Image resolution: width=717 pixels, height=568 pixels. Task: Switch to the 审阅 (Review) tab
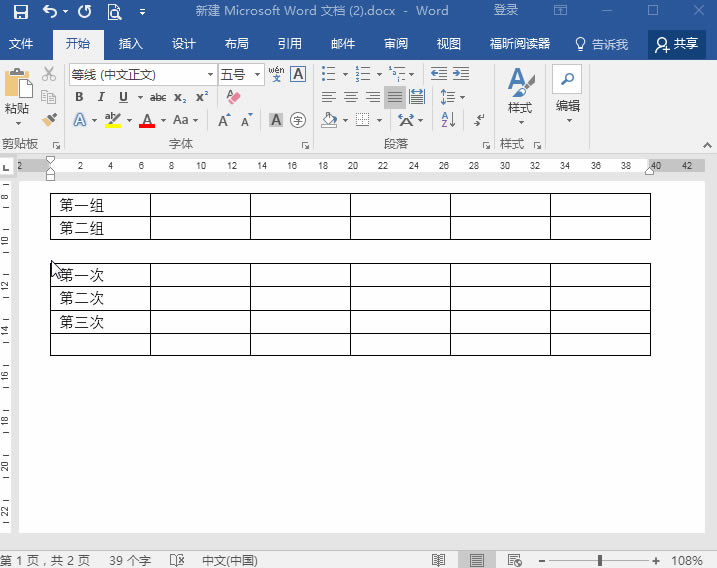pyautogui.click(x=396, y=43)
